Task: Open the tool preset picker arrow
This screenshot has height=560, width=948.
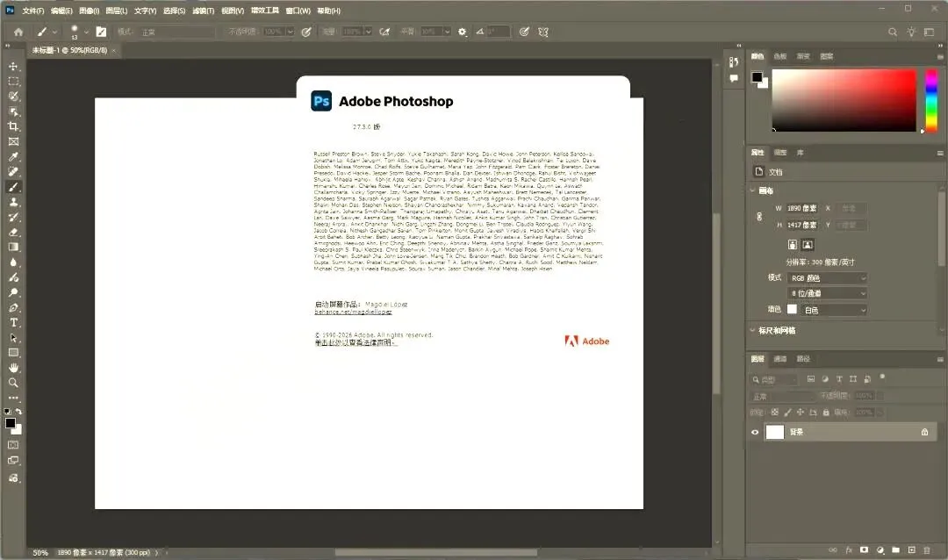Action: click(x=55, y=32)
